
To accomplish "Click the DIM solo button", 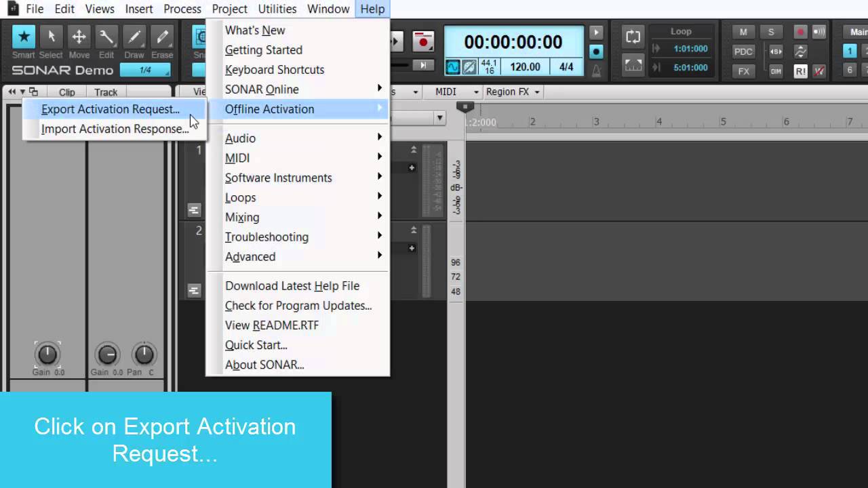I will tap(776, 71).
